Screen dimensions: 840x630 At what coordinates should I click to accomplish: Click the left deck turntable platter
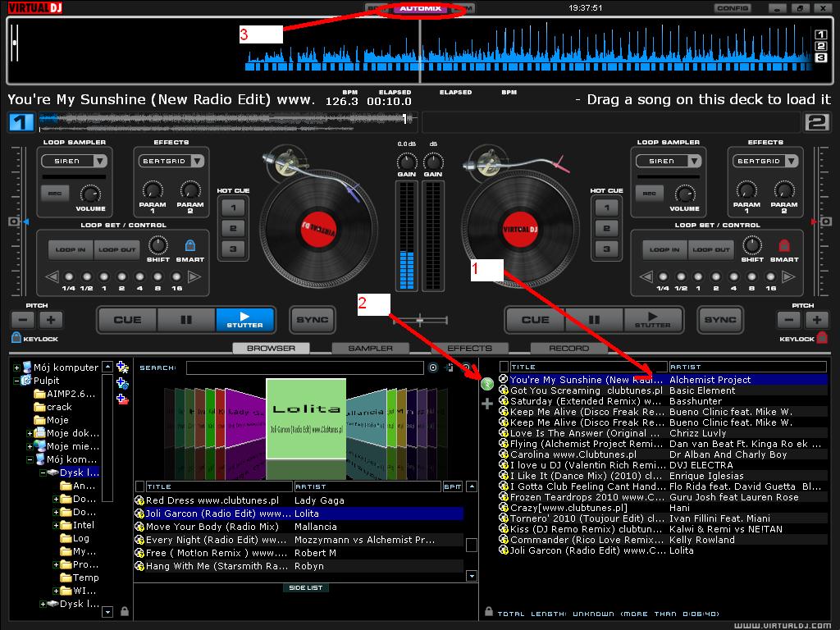[x=318, y=230]
